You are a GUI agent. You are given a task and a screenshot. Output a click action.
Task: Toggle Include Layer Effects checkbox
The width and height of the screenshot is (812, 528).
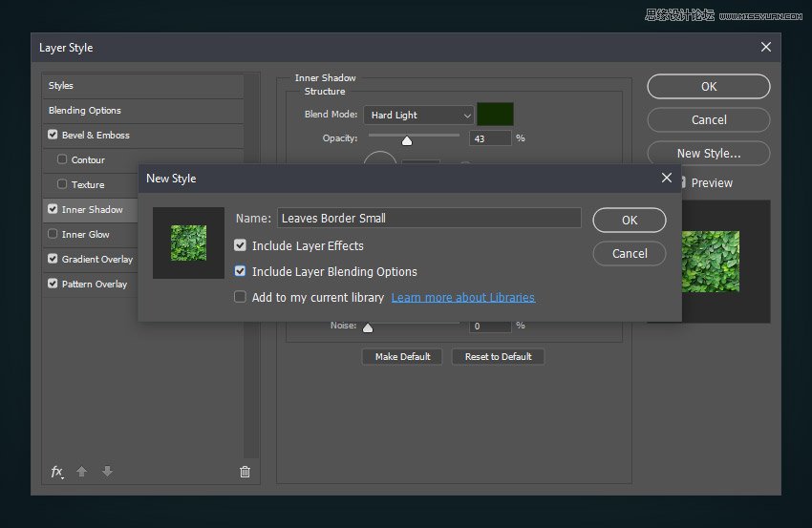[x=241, y=245]
